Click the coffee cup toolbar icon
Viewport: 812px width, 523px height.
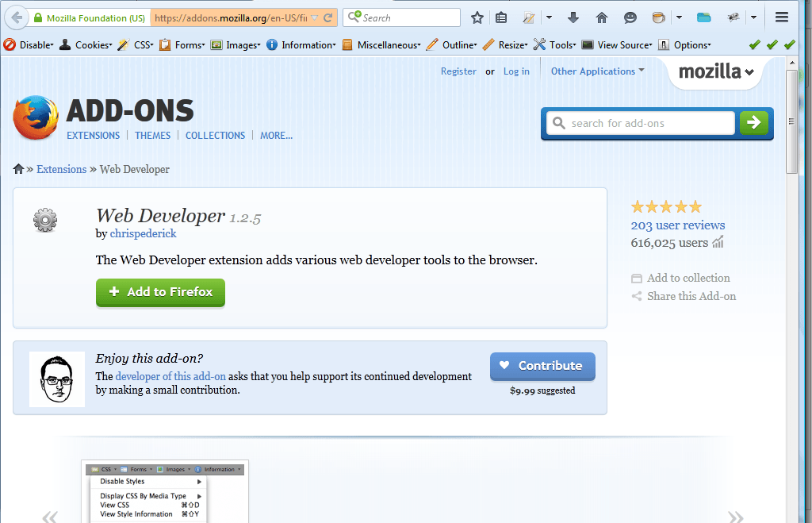[x=658, y=18]
